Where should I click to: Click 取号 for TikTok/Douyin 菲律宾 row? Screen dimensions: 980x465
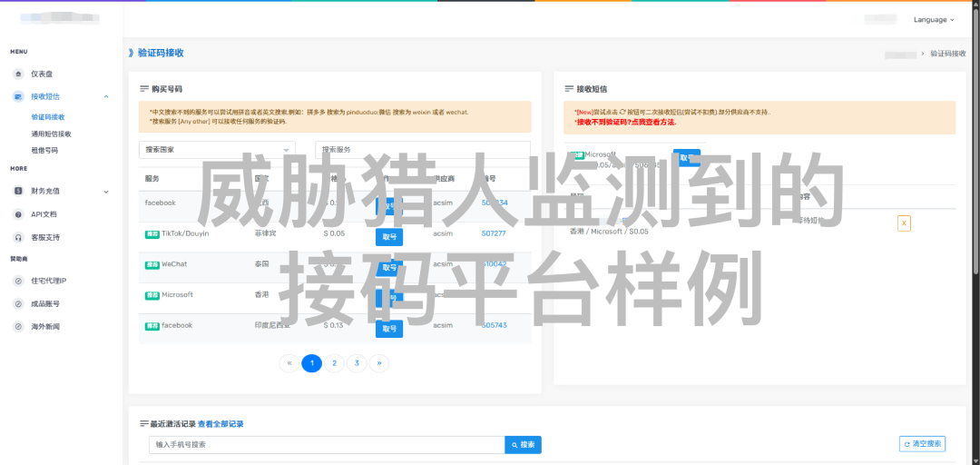389,237
